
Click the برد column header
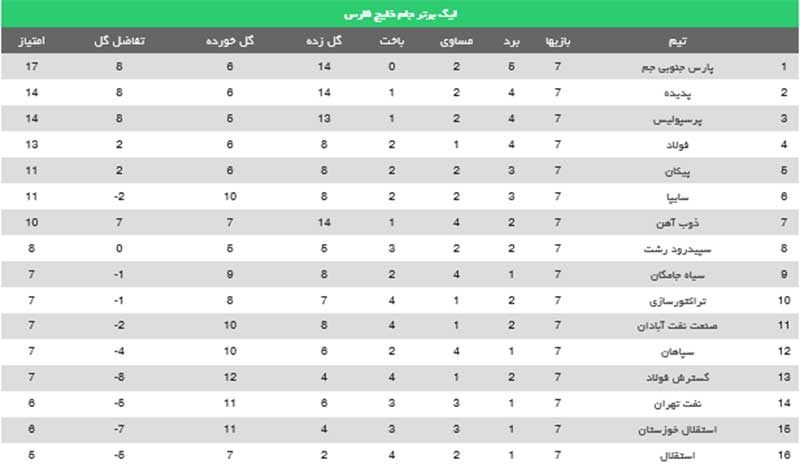[511, 41]
